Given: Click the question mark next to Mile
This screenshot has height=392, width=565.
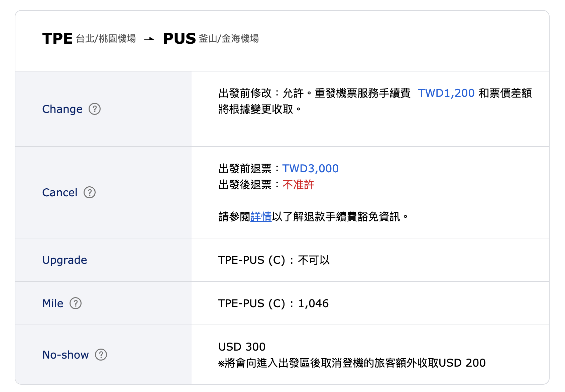Looking at the screenshot, I should (76, 303).
